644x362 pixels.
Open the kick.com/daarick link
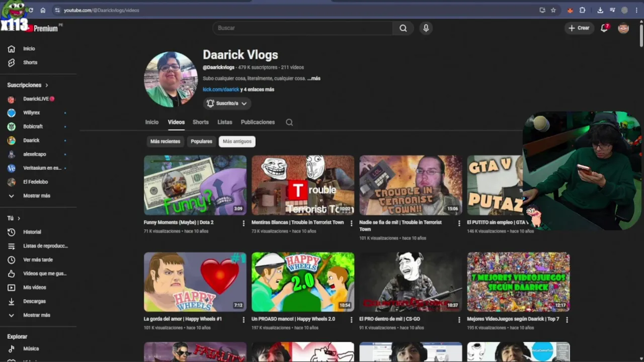pos(221,89)
